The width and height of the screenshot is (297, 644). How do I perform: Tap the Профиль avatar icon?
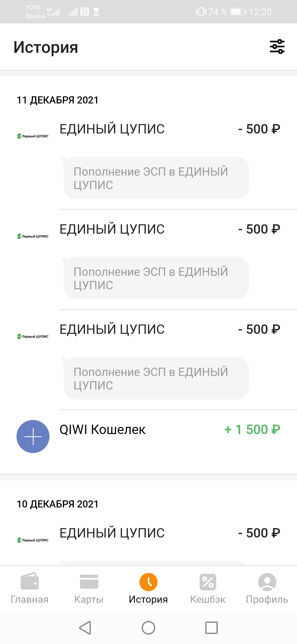267,582
